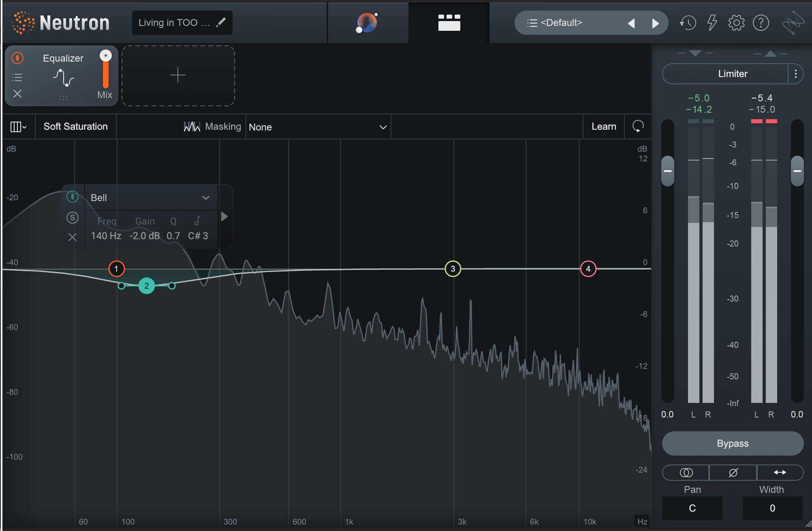Click the Living in TOO preset name
The height and width of the screenshot is (531, 812).
coord(174,23)
